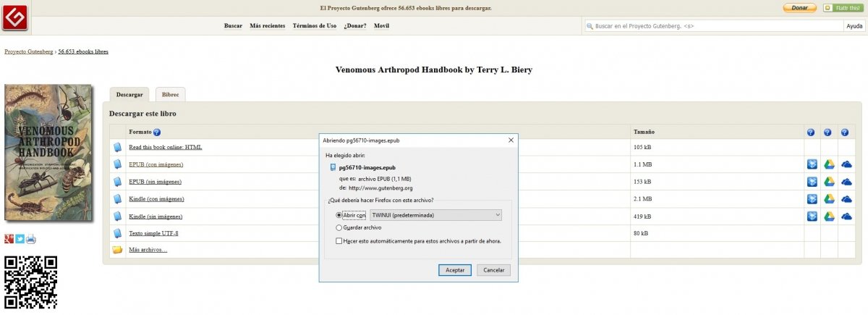Viewport: 868px width, 315px height.
Task: Open the Buscar menu item
Action: coord(233,26)
